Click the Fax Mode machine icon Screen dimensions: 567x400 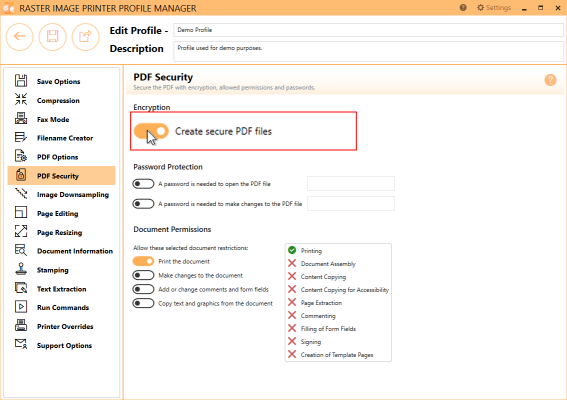click(21, 118)
